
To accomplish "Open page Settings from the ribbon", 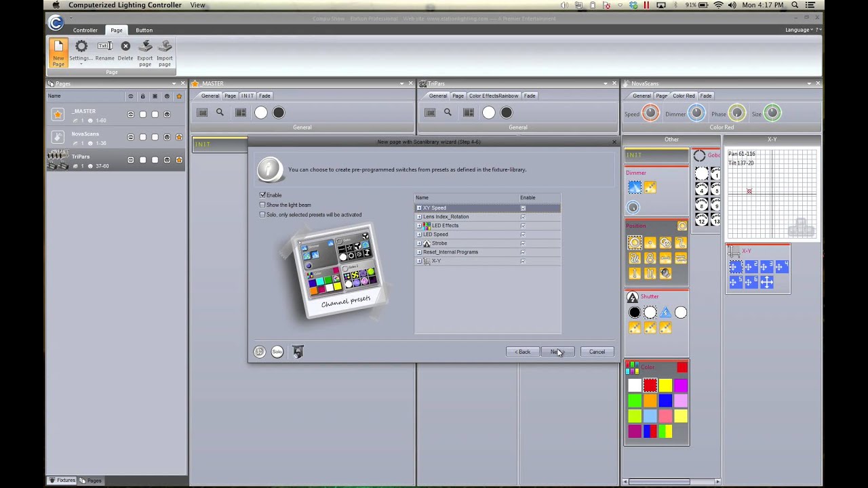I will click(x=81, y=51).
